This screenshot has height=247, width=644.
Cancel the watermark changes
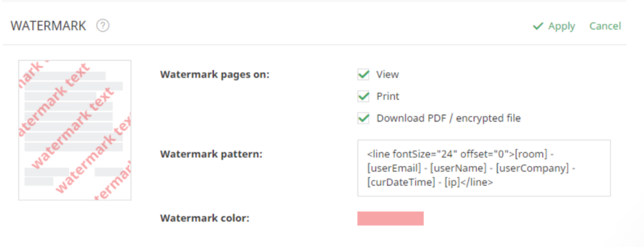pyautogui.click(x=605, y=26)
